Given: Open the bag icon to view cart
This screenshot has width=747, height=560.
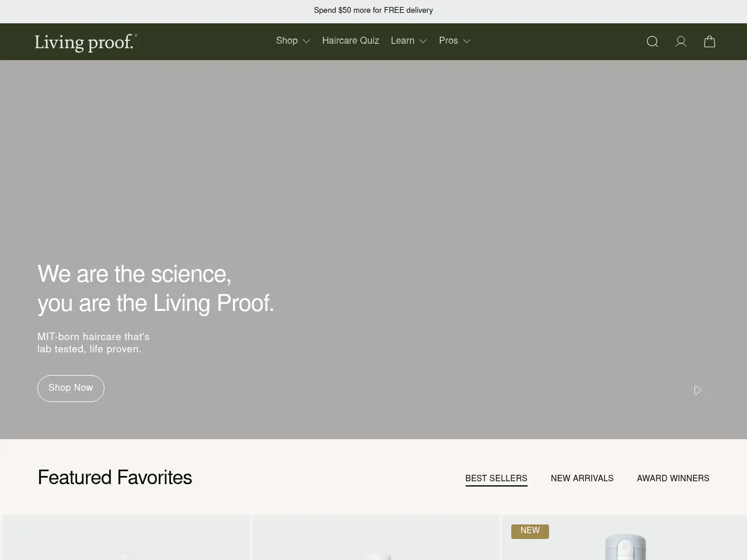Looking at the screenshot, I should [x=710, y=41].
